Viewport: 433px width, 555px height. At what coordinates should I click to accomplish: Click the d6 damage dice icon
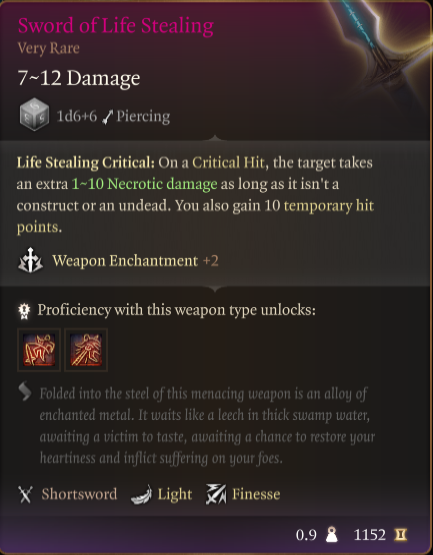coord(34,114)
